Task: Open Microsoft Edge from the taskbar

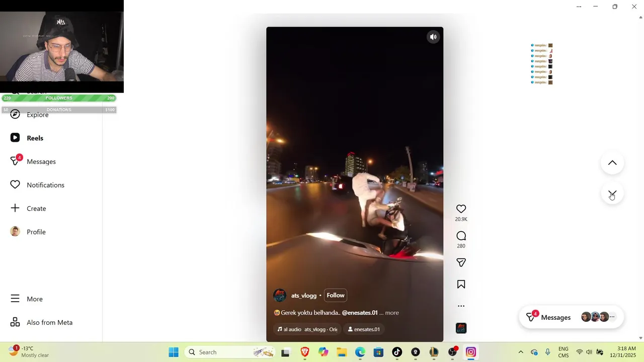Action: 360,352
